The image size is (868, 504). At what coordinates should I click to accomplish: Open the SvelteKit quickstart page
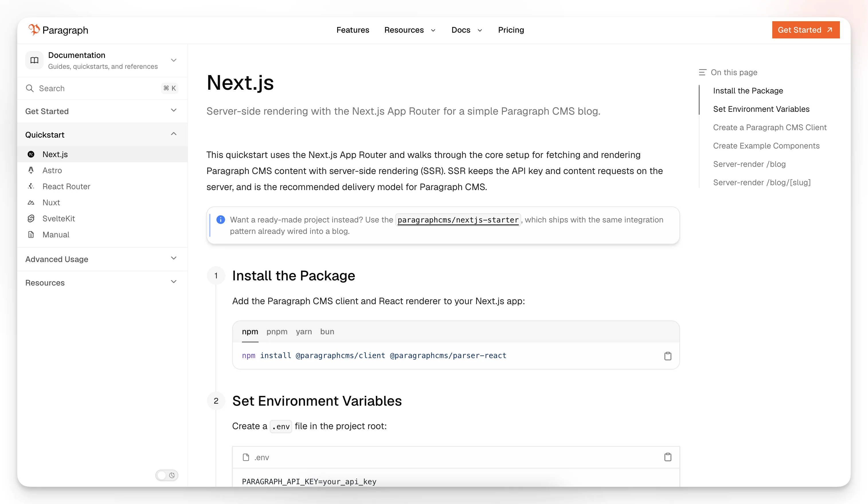(102, 218)
